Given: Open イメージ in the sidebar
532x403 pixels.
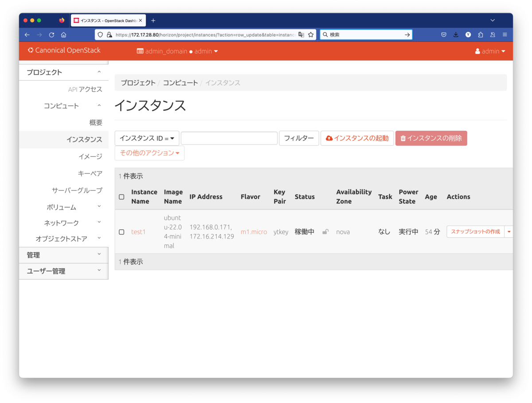Looking at the screenshot, I should 90,157.
